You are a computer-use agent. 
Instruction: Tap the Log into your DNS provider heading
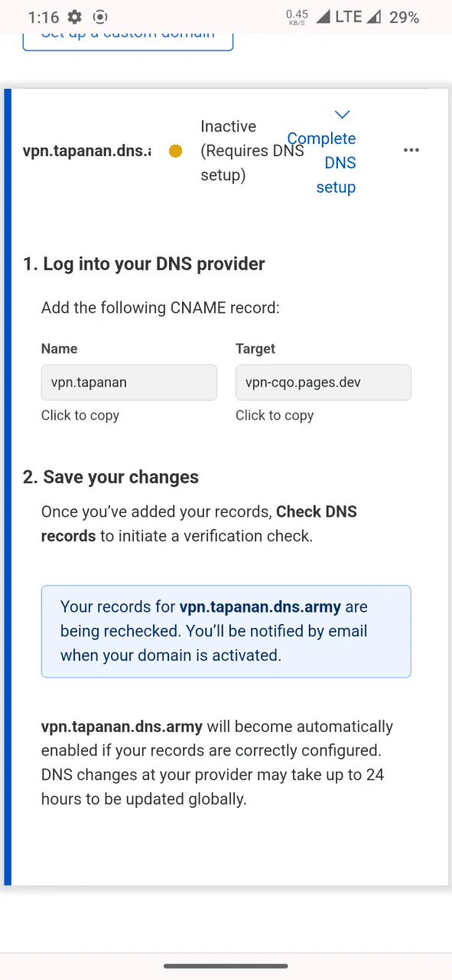[144, 264]
